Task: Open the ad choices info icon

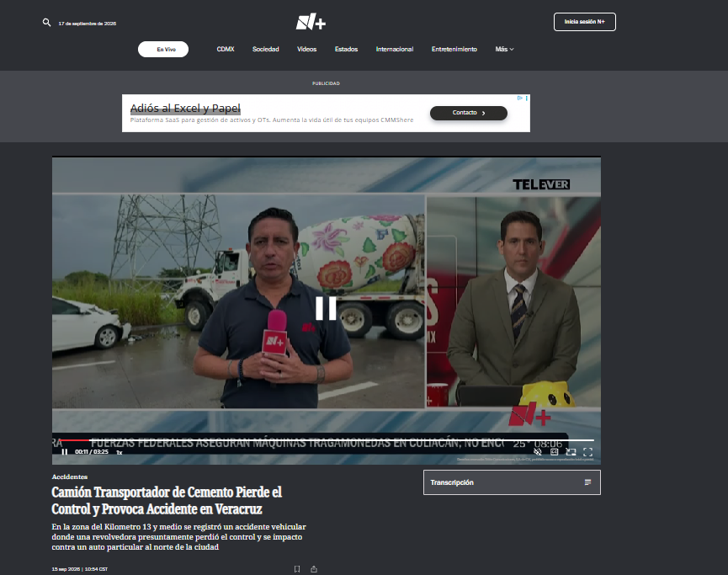Action: coord(520,98)
